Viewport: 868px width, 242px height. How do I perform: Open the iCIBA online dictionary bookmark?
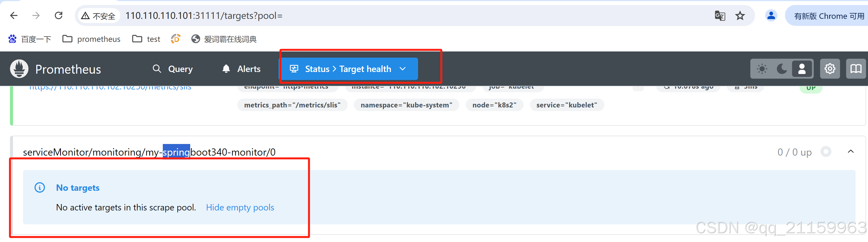224,39
